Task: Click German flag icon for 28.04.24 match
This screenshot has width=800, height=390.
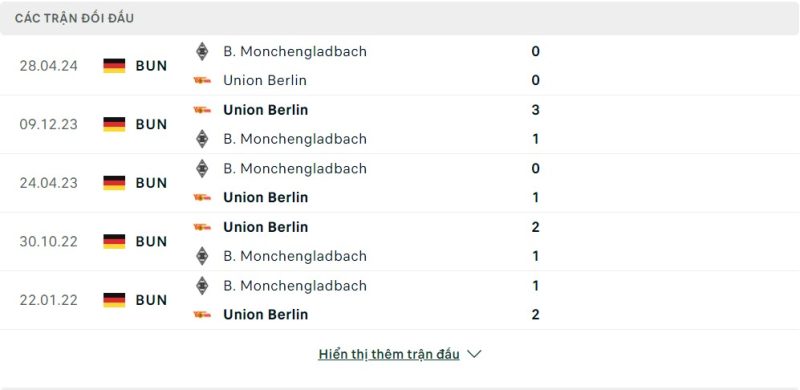Action: coord(114,66)
